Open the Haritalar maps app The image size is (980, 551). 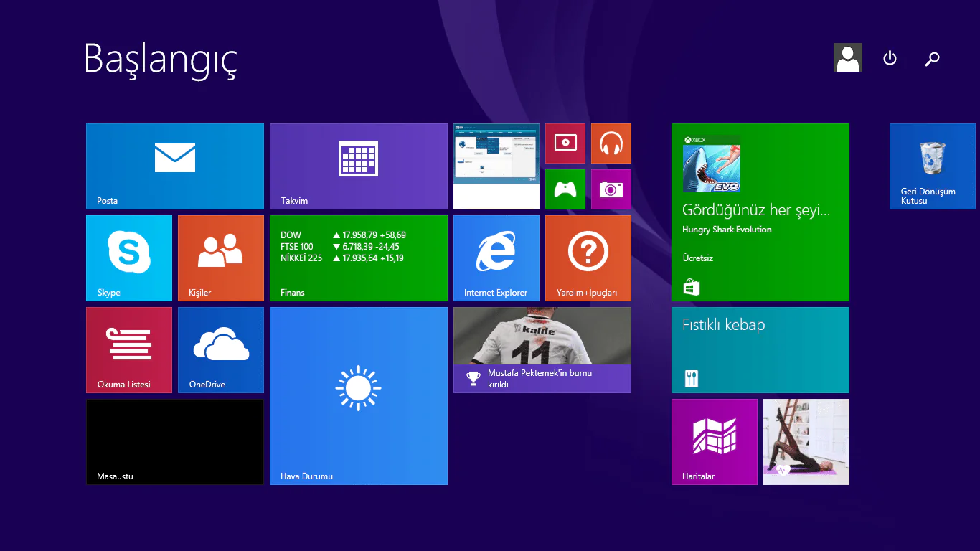[x=714, y=442]
